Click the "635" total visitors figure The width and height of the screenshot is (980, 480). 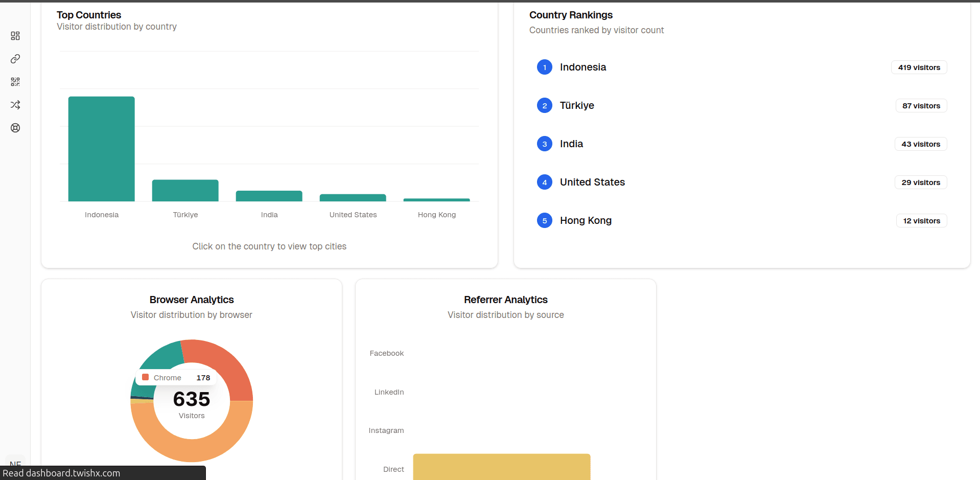(x=192, y=399)
